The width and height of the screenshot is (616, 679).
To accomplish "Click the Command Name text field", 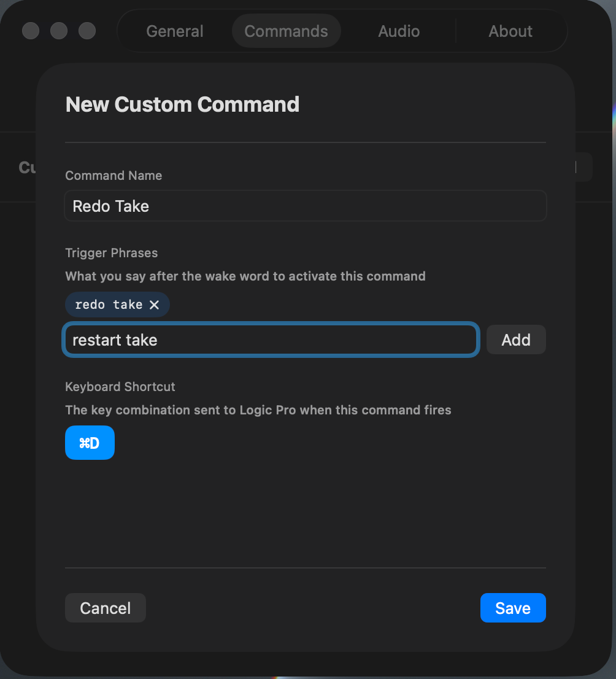I will coord(306,206).
